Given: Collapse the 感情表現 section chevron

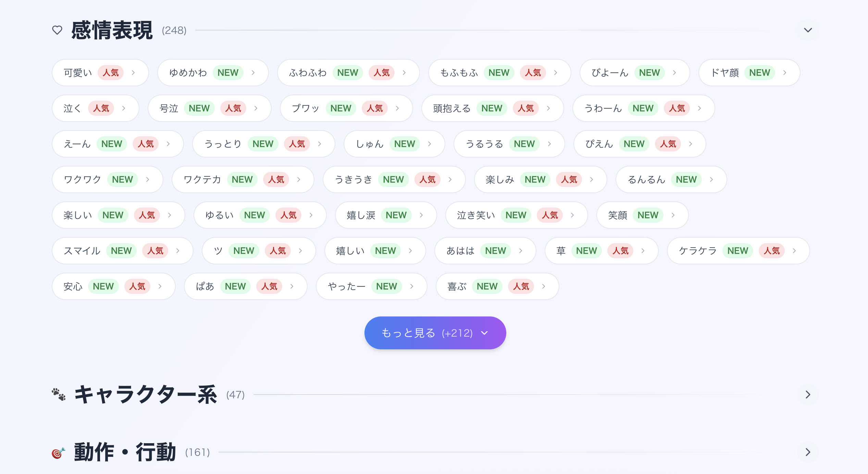Looking at the screenshot, I should coord(808,30).
